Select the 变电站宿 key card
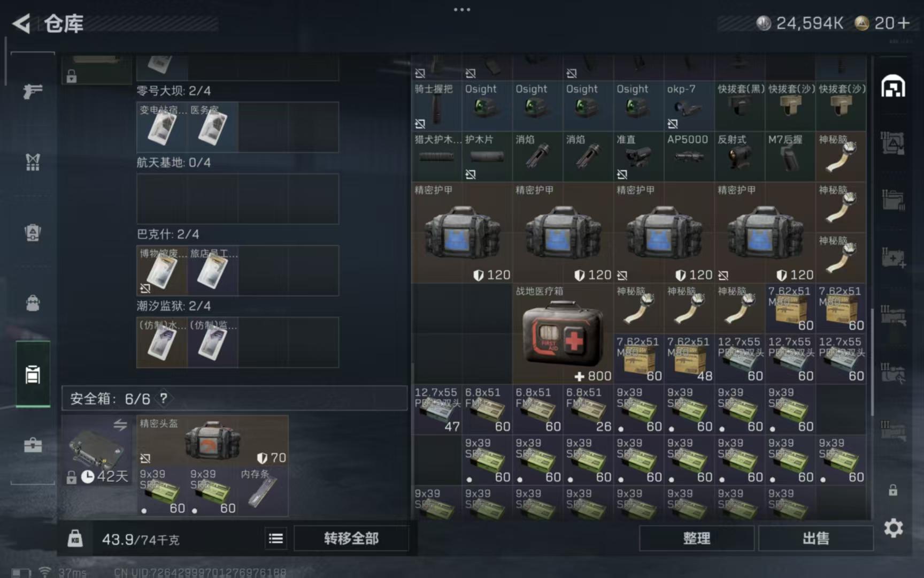924x578 pixels. (161, 127)
